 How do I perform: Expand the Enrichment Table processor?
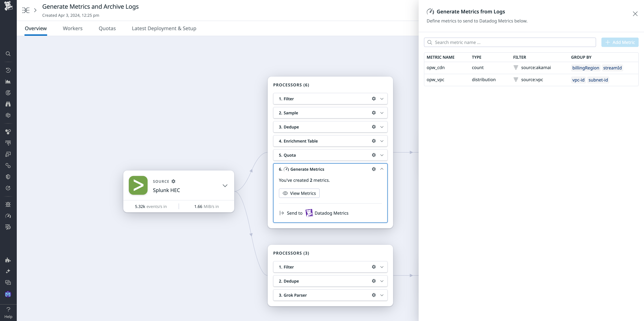click(x=382, y=141)
